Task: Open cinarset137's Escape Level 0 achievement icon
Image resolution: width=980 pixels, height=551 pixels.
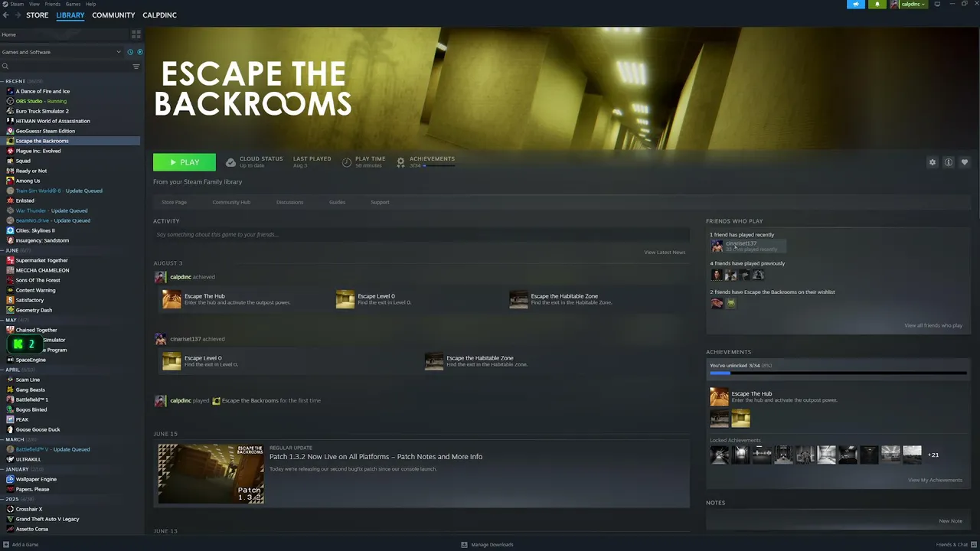Action: (171, 361)
